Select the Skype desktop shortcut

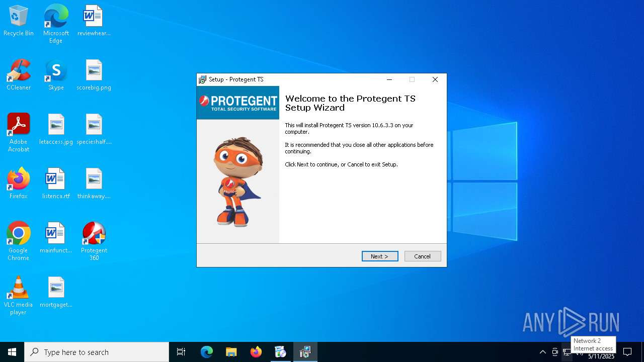[56, 75]
